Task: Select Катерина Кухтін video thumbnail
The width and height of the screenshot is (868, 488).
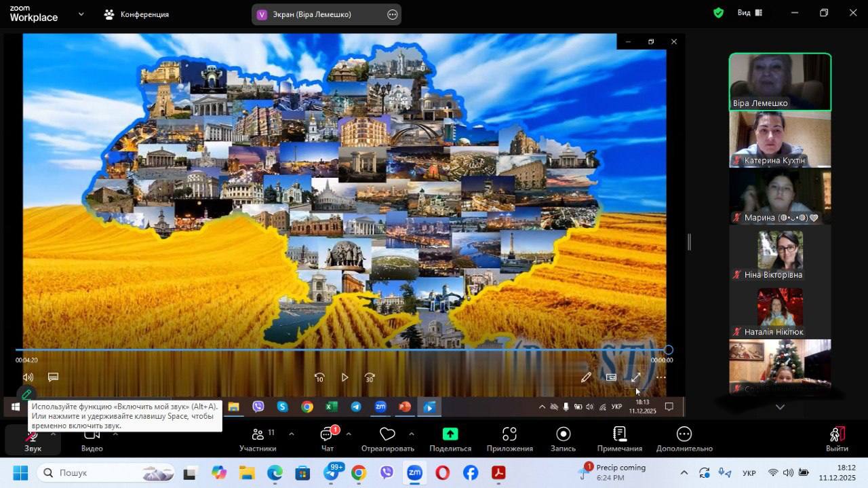Action: point(780,139)
